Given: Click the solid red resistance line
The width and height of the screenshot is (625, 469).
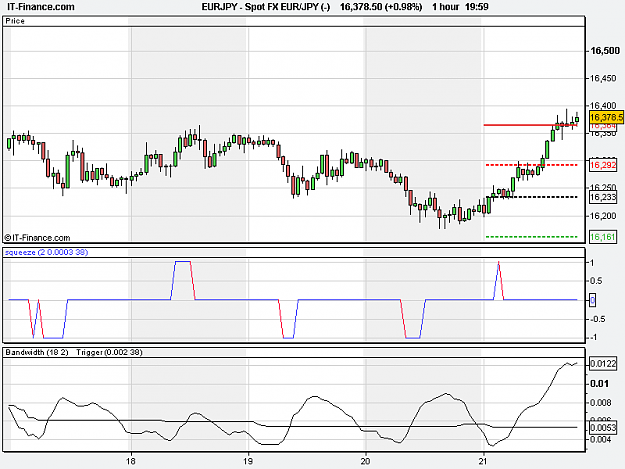Looking at the screenshot, I should click(531, 125).
